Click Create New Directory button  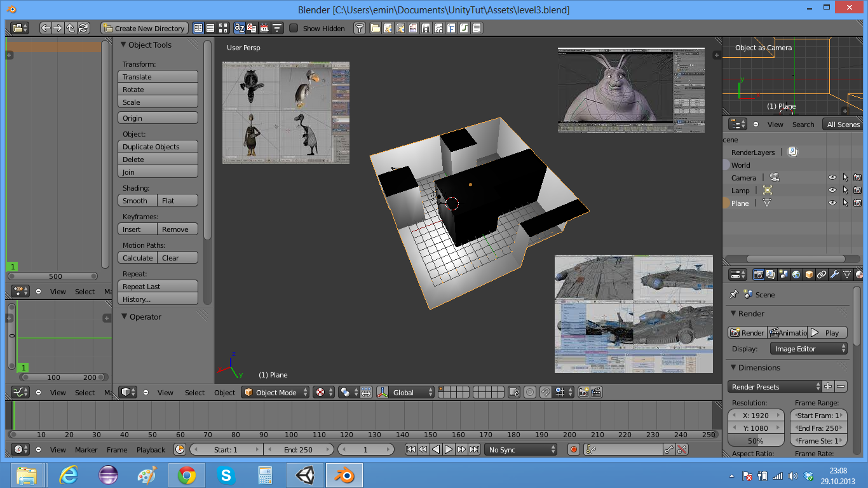pos(144,28)
